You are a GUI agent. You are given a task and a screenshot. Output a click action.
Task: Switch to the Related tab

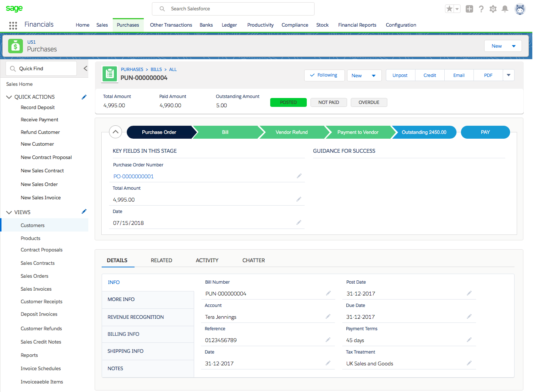162,260
